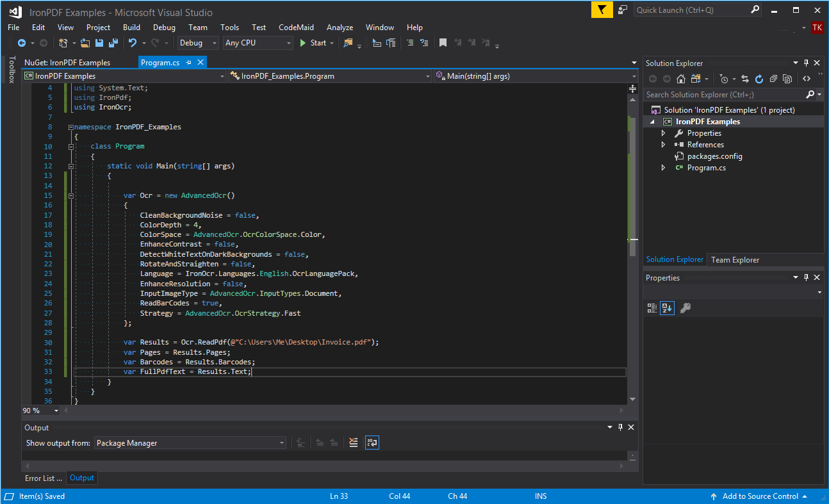Click the Solution Explorer search magnifier icon

[810, 95]
